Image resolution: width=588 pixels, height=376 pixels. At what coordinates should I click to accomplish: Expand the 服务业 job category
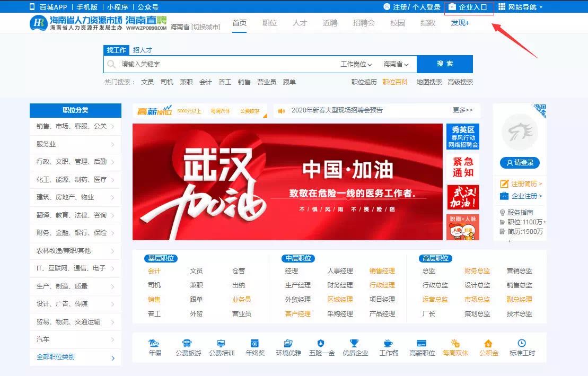coord(75,144)
